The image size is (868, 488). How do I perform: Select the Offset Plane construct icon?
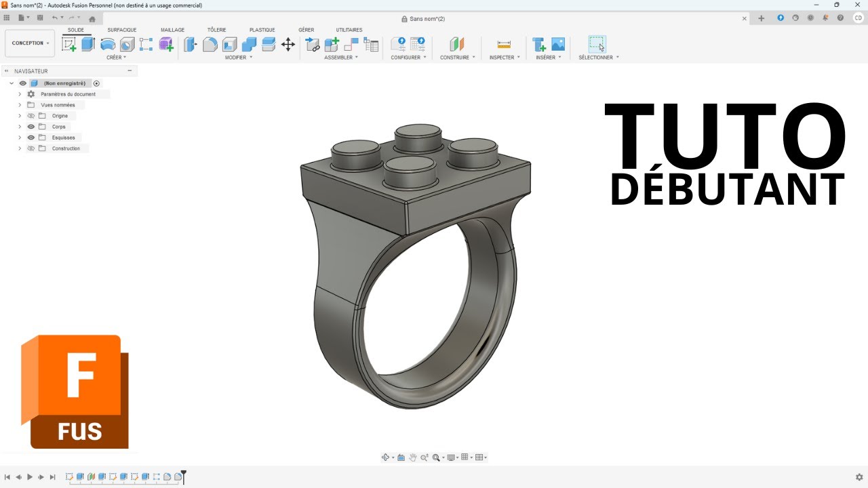457,45
